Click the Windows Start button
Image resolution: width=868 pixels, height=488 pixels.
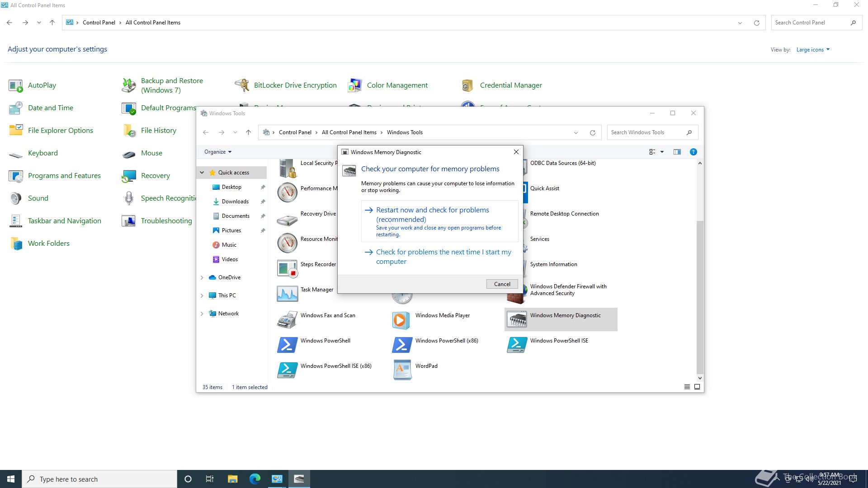point(11,479)
